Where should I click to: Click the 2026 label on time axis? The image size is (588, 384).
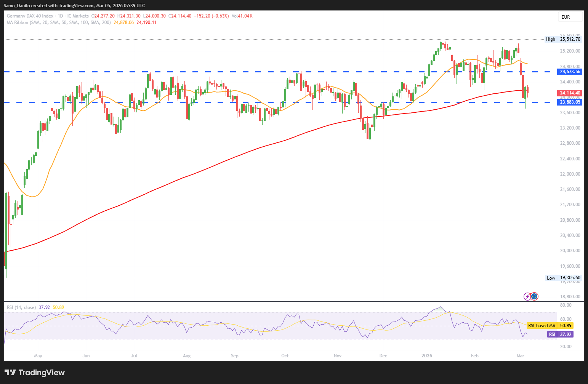[x=427, y=356]
